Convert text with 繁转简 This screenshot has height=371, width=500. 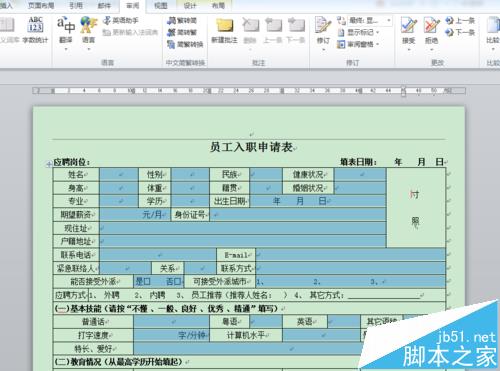click(x=182, y=20)
